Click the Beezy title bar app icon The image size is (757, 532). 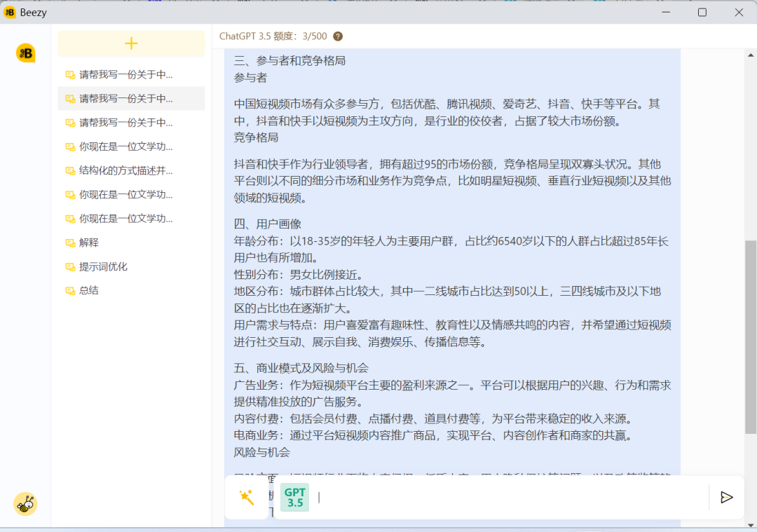[x=10, y=12]
